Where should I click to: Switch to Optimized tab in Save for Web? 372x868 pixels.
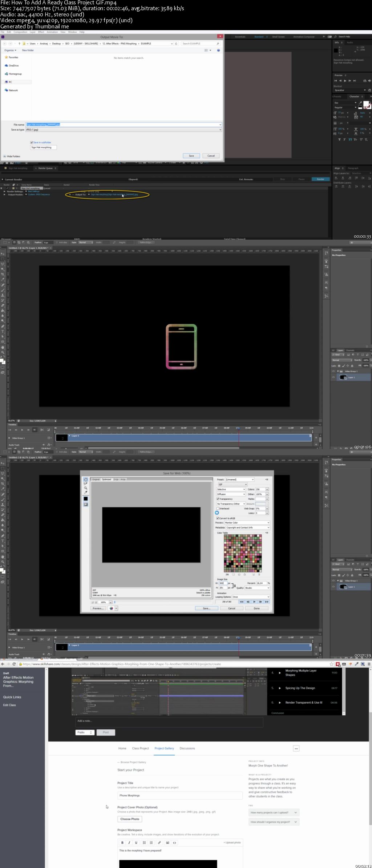point(106,479)
